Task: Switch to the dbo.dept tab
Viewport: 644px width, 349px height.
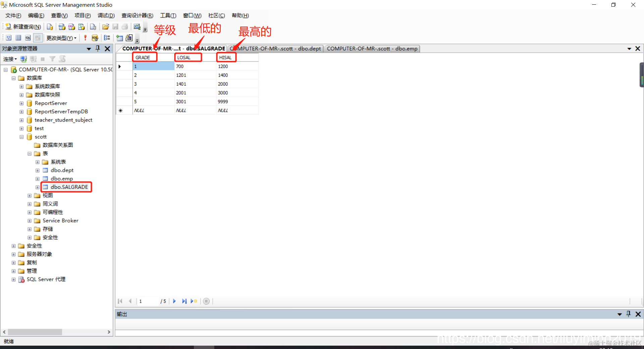Action: pos(276,49)
